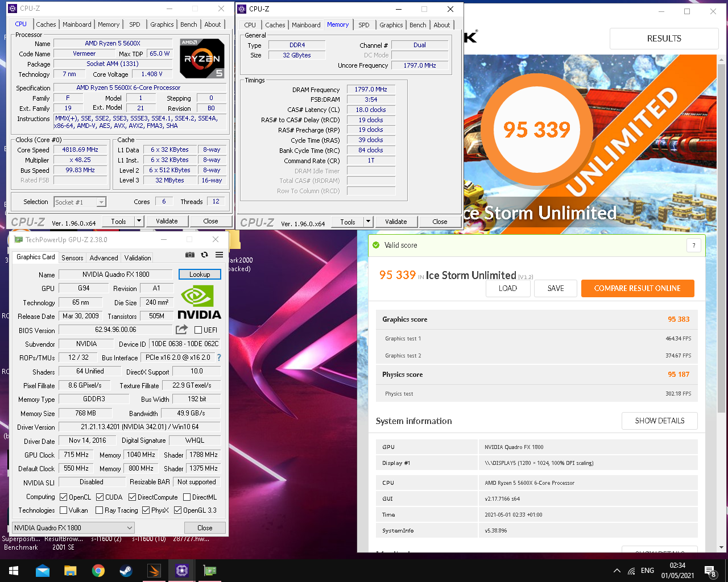Image resolution: width=728 pixels, height=582 pixels.
Task: Expand Tools dropdown arrow in Memory CPU-Z window
Action: click(368, 222)
